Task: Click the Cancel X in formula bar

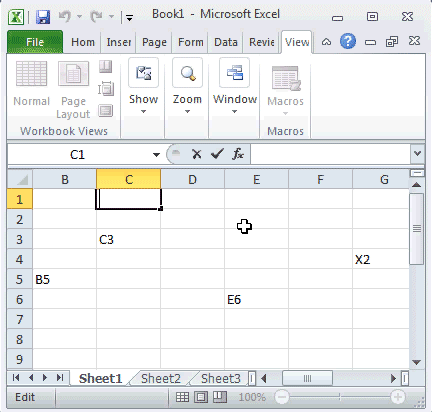Action: pos(197,154)
